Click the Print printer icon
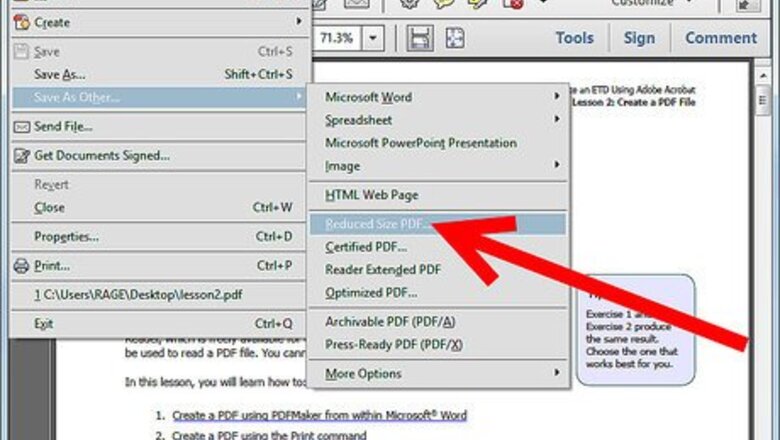This screenshot has width=780, height=440. 21,266
